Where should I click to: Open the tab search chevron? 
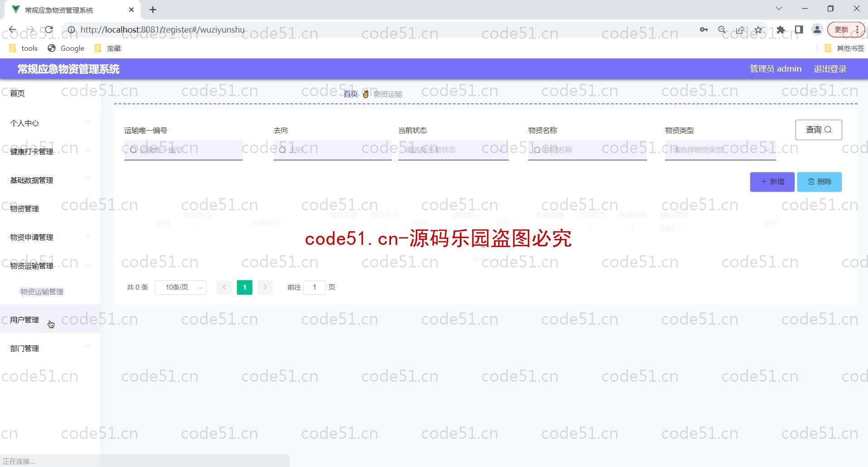779,9
